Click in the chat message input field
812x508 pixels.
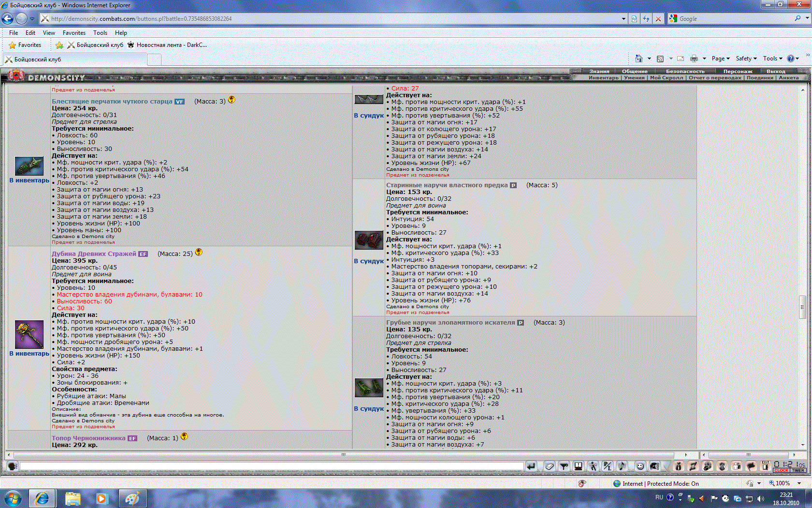[272, 466]
